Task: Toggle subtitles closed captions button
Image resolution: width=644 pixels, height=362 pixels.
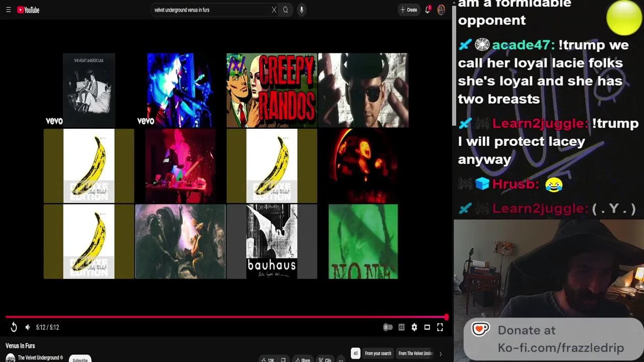Action: tap(401, 327)
